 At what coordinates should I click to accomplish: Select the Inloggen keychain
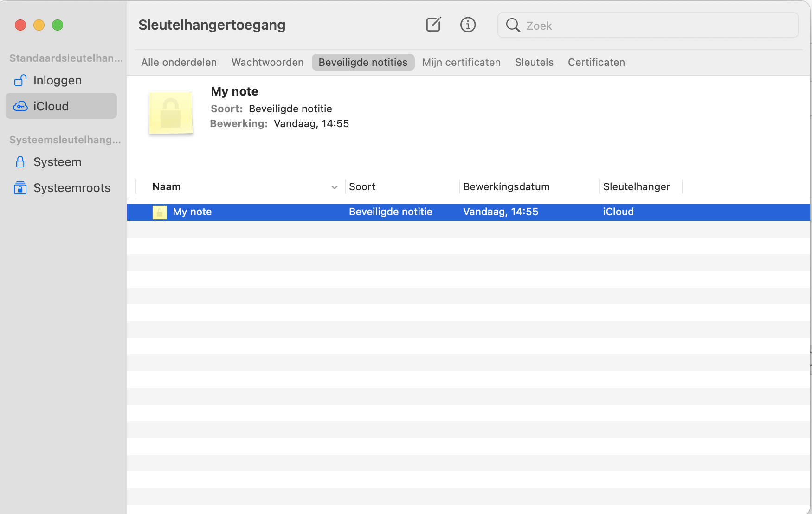61,80
